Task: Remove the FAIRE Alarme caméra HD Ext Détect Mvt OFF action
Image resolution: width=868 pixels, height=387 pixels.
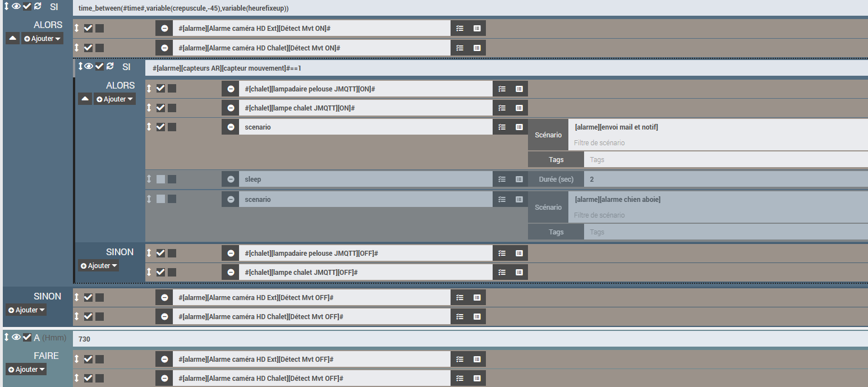Action: [x=164, y=359]
